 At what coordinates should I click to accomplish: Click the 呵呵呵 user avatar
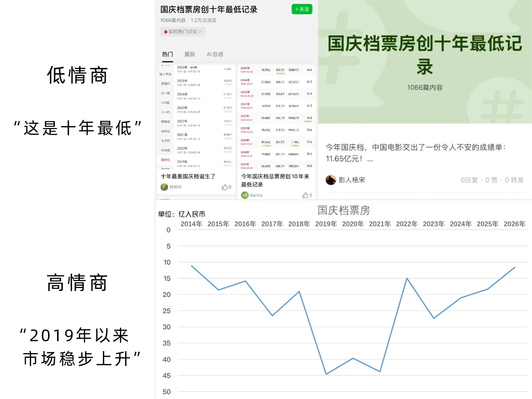tap(164, 187)
